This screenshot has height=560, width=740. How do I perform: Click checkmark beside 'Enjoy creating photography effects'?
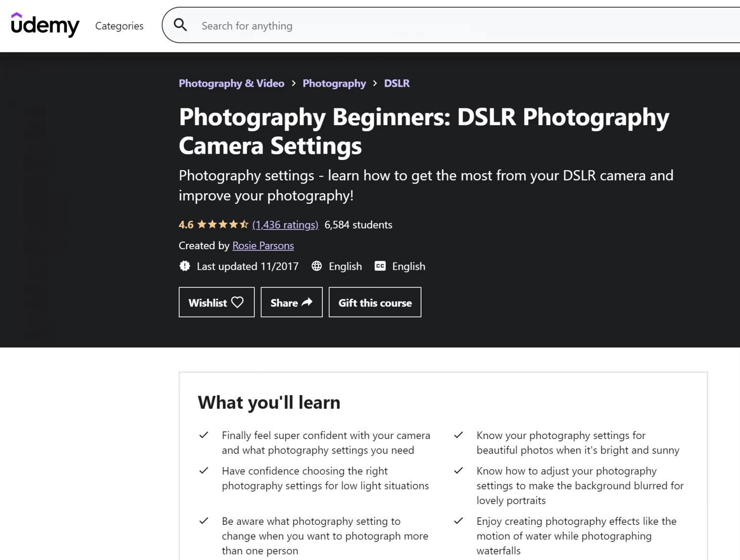(459, 521)
